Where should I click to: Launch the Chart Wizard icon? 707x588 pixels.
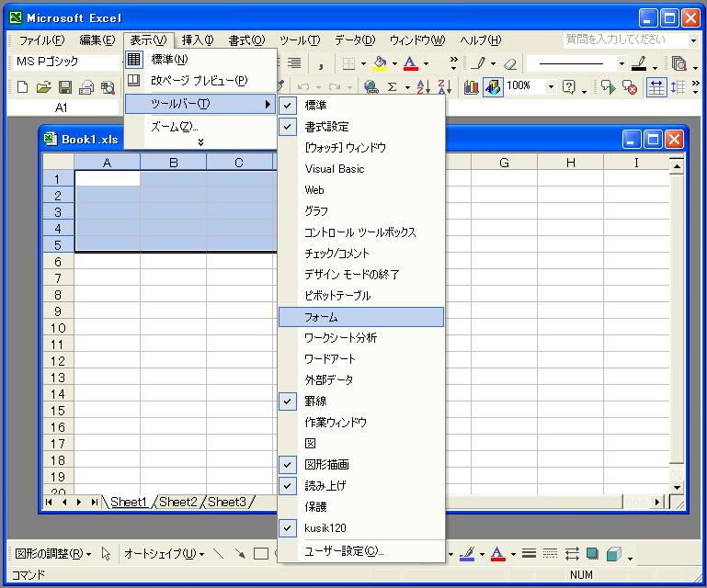(x=472, y=86)
